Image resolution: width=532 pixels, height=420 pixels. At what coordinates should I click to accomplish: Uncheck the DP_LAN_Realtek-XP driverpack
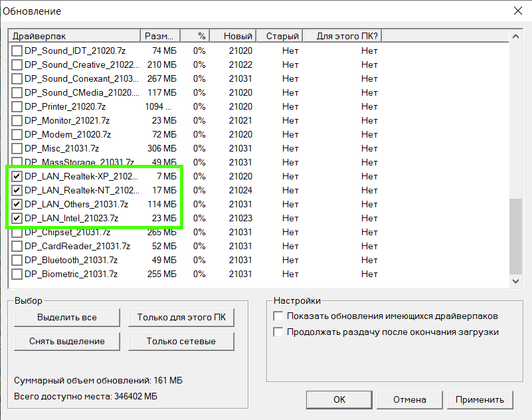(17, 176)
